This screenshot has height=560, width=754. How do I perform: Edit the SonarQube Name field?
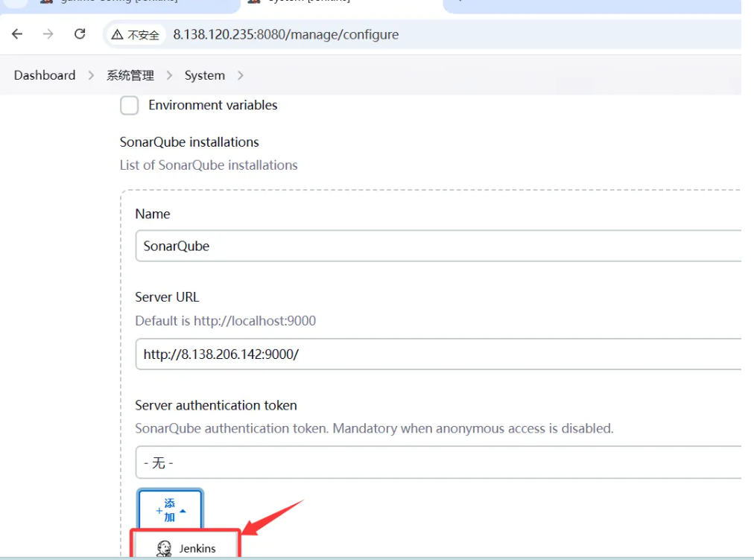[x=438, y=246]
